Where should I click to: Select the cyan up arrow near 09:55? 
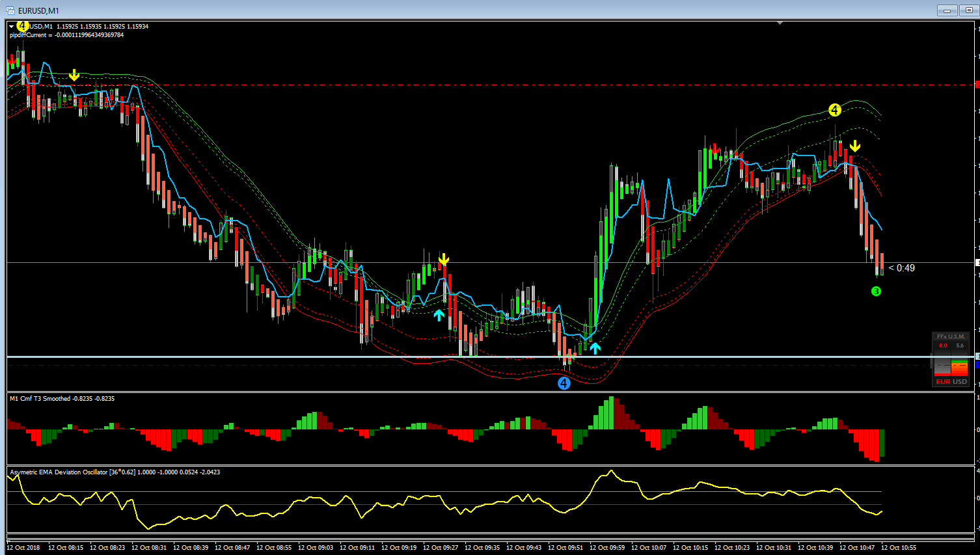[x=595, y=348]
